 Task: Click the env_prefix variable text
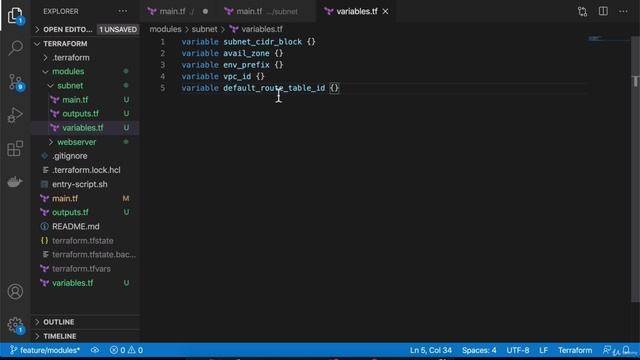pos(246,65)
